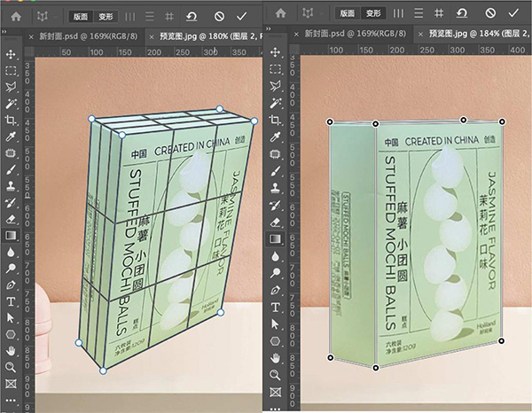Image resolution: width=532 pixels, height=413 pixels.
Task: Toggle grid straighten (#) in right window
Action: (439, 13)
